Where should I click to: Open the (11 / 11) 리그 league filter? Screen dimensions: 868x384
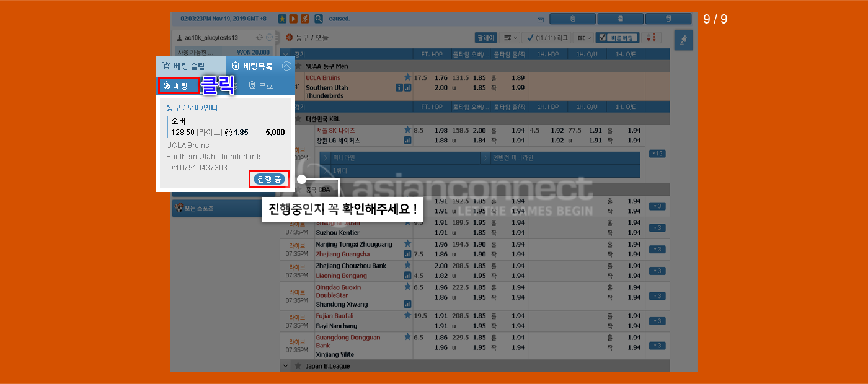[x=546, y=38]
